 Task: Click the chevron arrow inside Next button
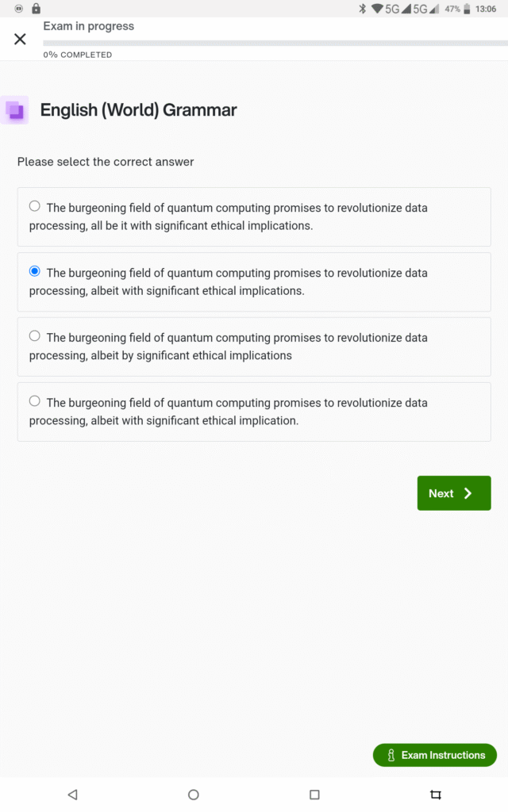click(468, 493)
